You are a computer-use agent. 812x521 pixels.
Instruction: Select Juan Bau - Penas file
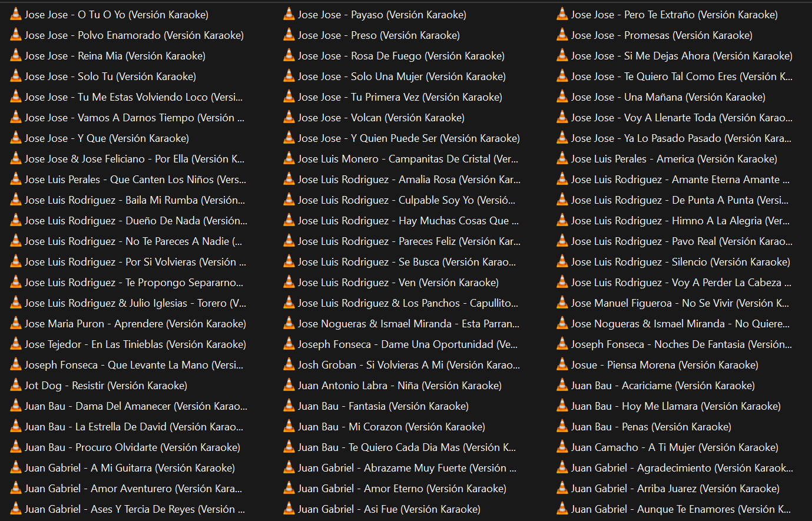coord(651,427)
